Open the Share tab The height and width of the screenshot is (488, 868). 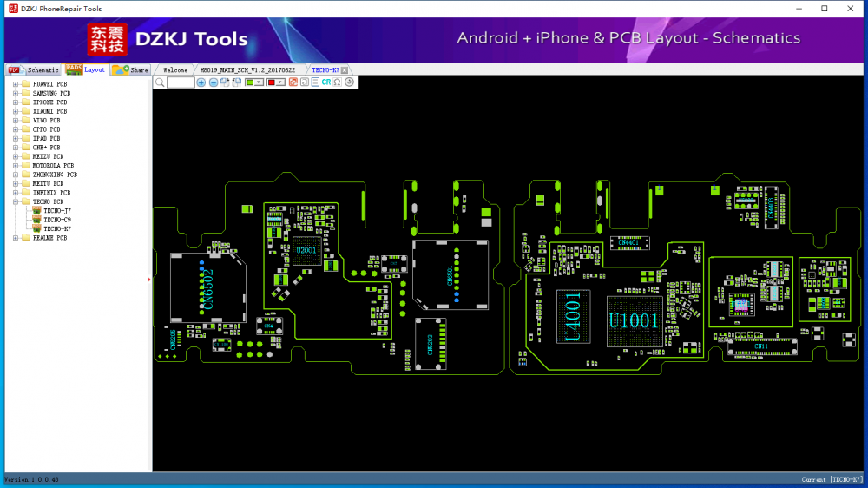[131, 69]
